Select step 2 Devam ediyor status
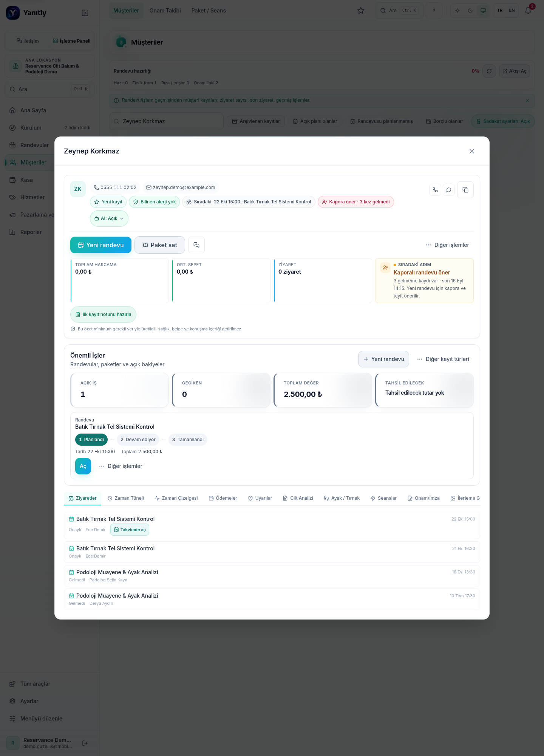The width and height of the screenshot is (544, 756). (138, 440)
